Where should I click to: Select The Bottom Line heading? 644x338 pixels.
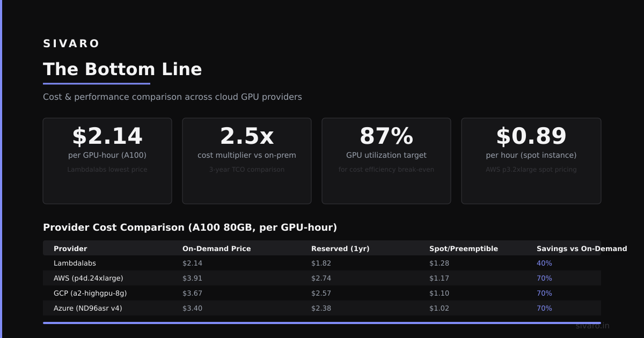(122, 69)
